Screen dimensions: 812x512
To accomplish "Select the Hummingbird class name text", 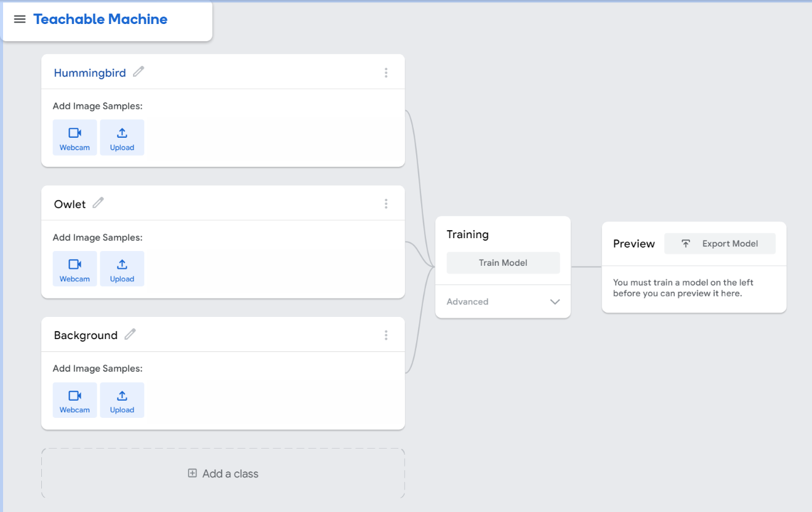I will coord(90,73).
